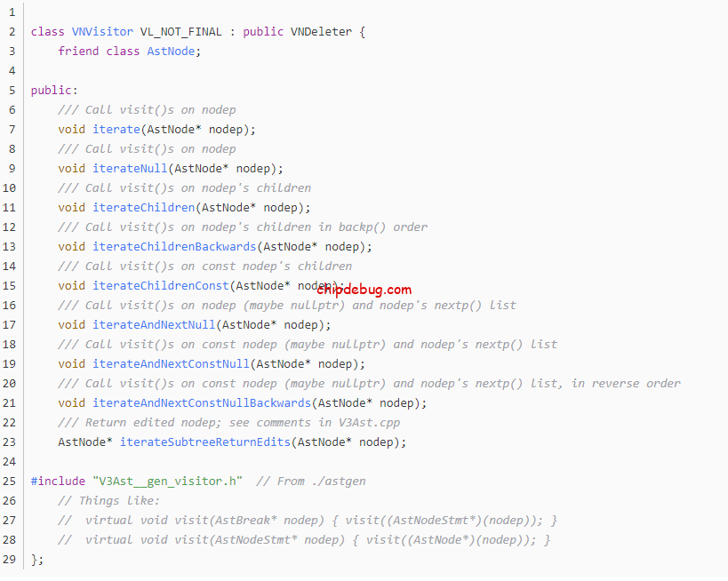Open the iterateChildrenBackwards function link
The width and height of the screenshot is (728, 581).
click(x=172, y=246)
